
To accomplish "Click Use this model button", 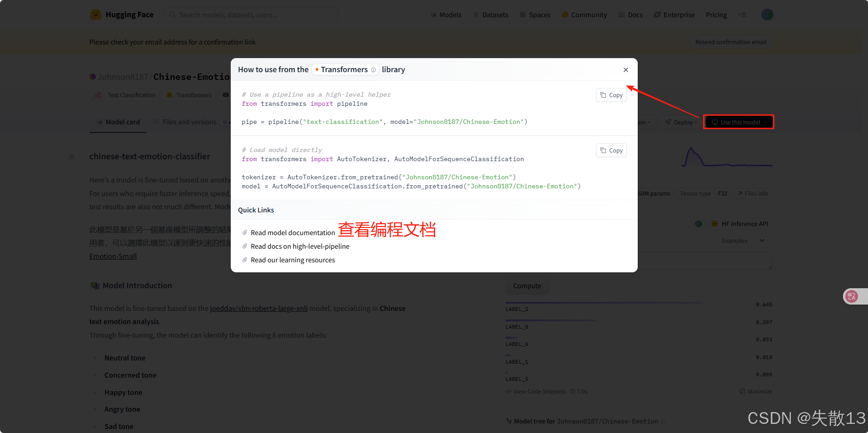I will tap(739, 122).
